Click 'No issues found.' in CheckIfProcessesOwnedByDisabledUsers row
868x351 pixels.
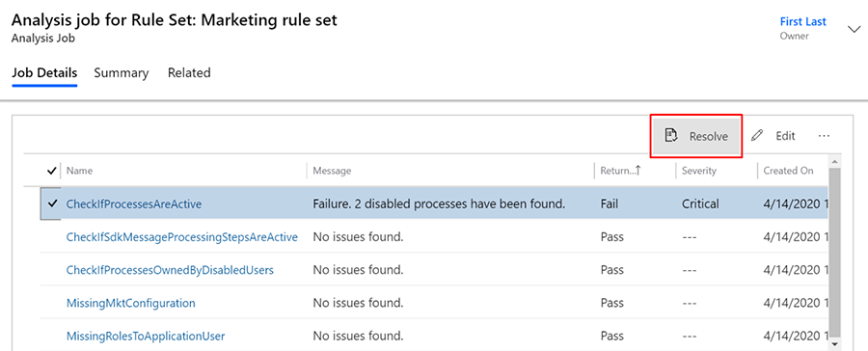[x=358, y=270]
